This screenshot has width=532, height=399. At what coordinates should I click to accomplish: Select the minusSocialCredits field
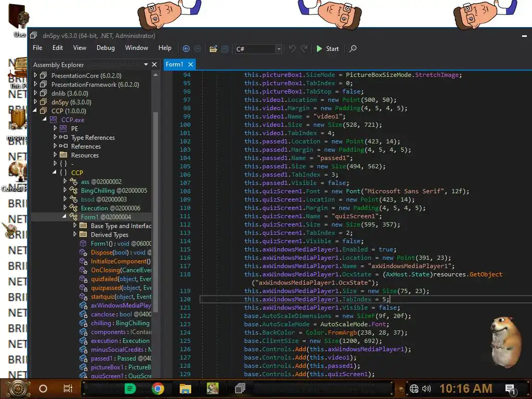tap(121, 350)
